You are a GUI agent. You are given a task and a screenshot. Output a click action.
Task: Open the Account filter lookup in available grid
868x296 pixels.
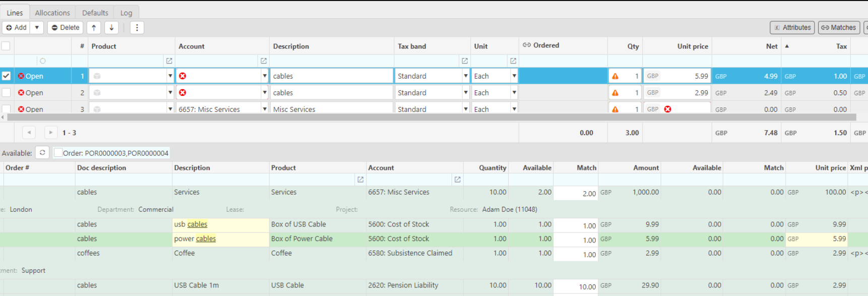coord(457,180)
